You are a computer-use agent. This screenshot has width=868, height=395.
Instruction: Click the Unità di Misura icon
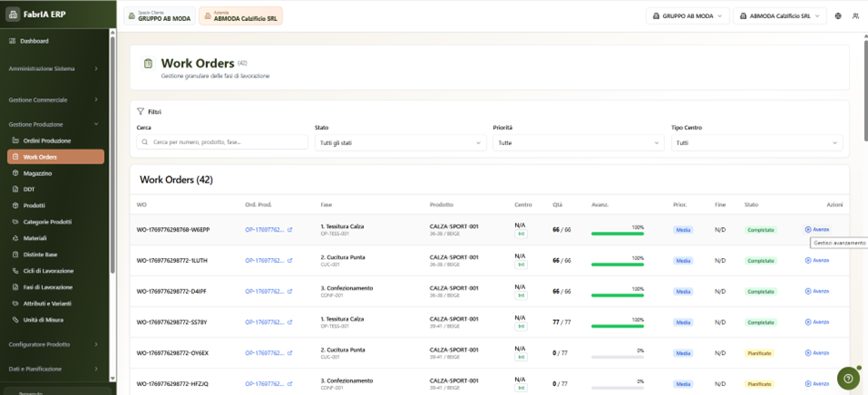click(15, 320)
